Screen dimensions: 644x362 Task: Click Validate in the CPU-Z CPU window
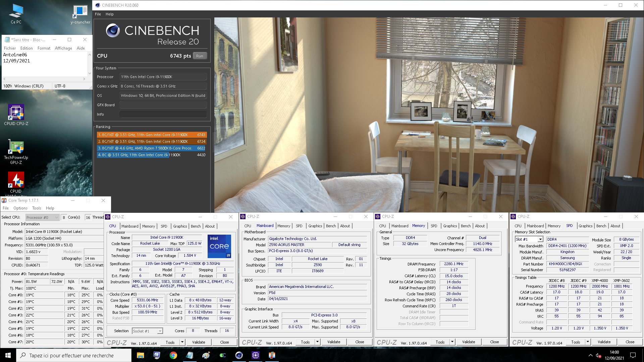click(x=199, y=342)
